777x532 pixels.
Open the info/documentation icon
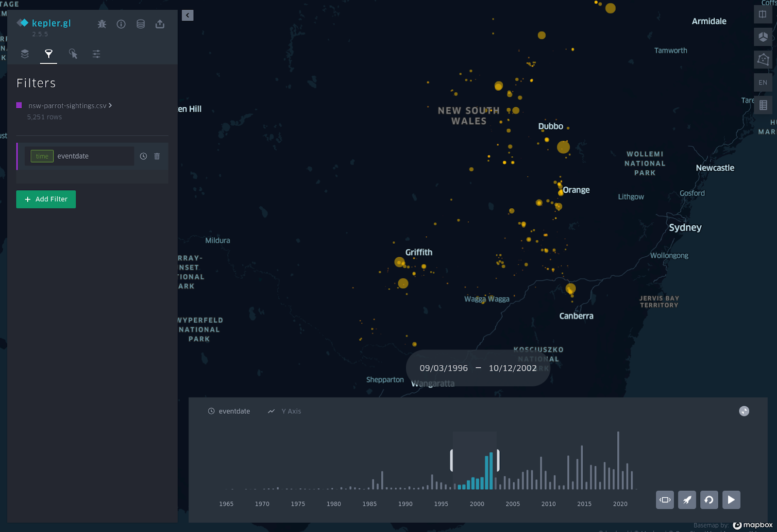pos(121,24)
